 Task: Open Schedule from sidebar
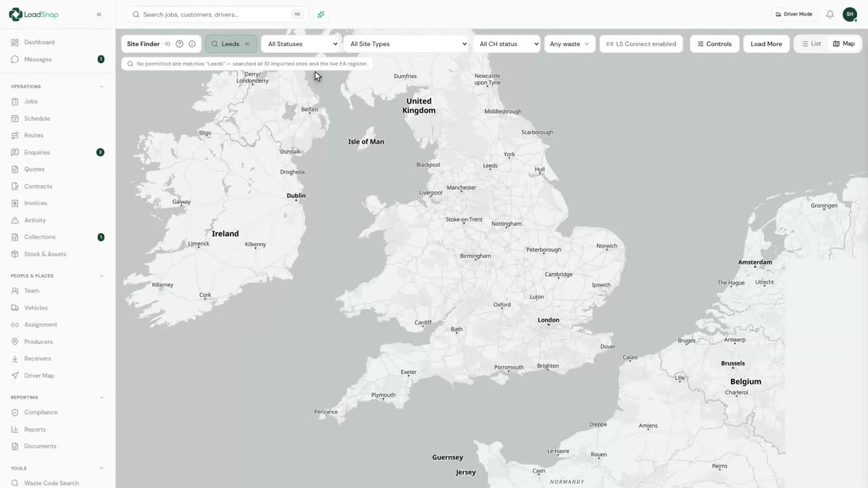[x=58, y=119]
